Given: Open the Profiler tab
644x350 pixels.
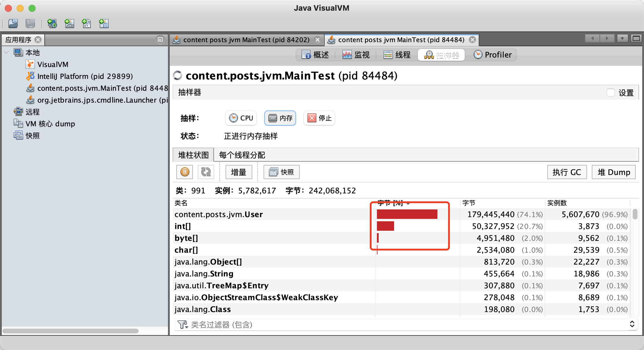Looking at the screenshot, I should click(493, 55).
